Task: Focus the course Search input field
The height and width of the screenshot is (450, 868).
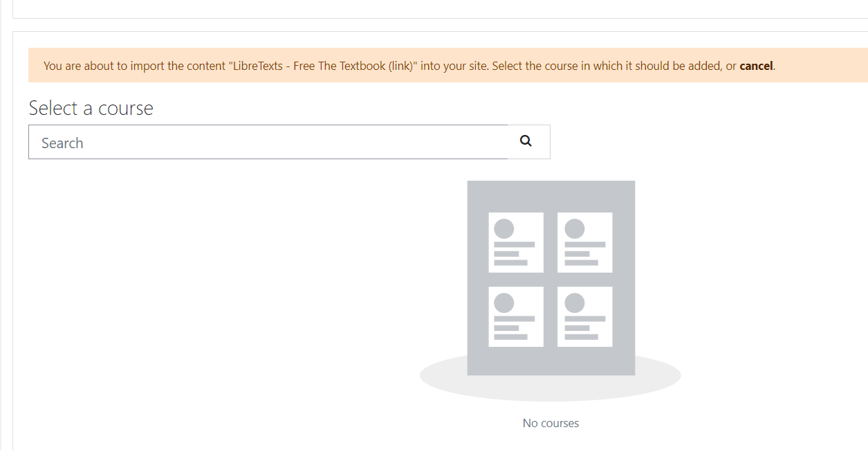Action: tap(268, 142)
